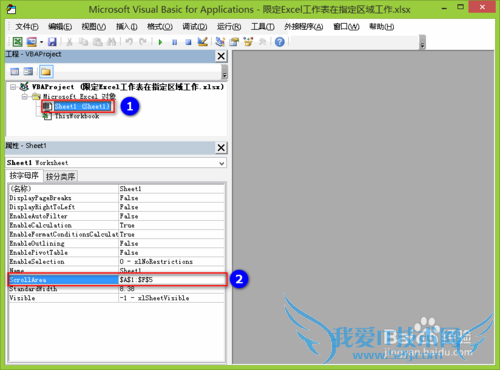The image size is (500, 370).
Task: Open the 格式(O) menu
Action: coord(160,27)
